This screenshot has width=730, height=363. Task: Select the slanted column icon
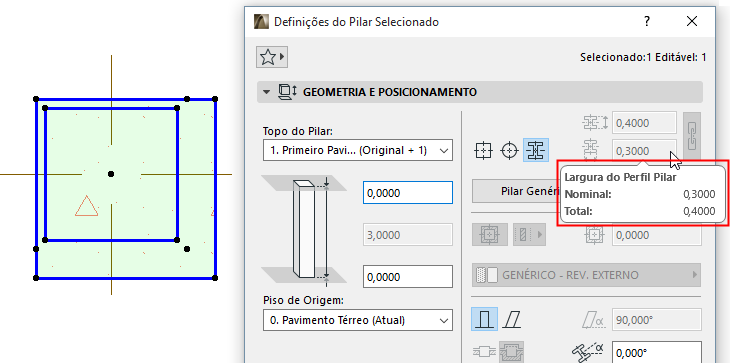[x=512, y=320]
